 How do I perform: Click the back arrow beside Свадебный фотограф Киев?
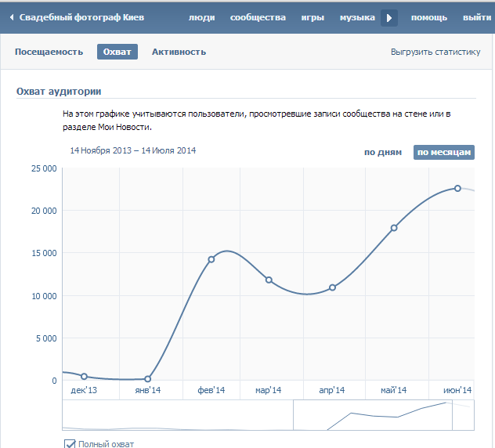[x=11, y=17]
